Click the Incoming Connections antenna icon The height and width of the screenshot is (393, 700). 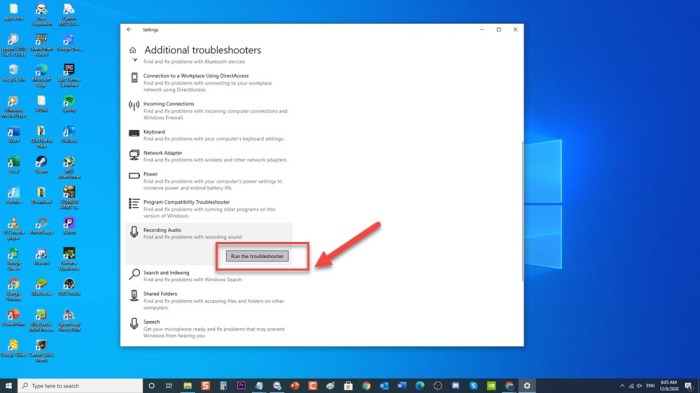click(x=134, y=106)
